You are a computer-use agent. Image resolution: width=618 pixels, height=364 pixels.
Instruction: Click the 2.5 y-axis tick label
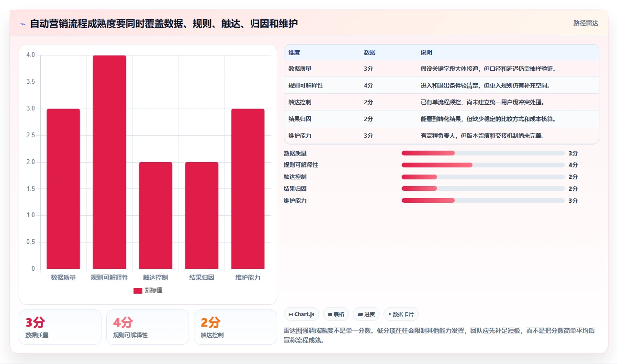pos(31,135)
